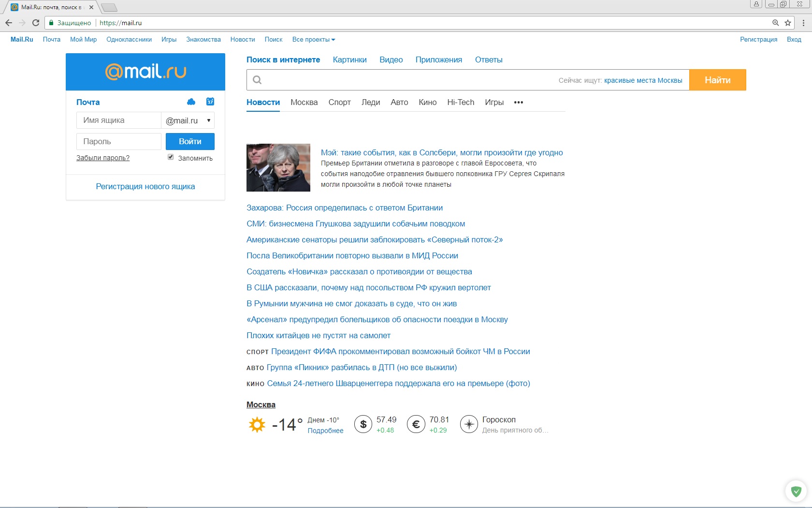The image size is (812, 508).
Task: Go back with browser back arrow
Action: coord(9,23)
